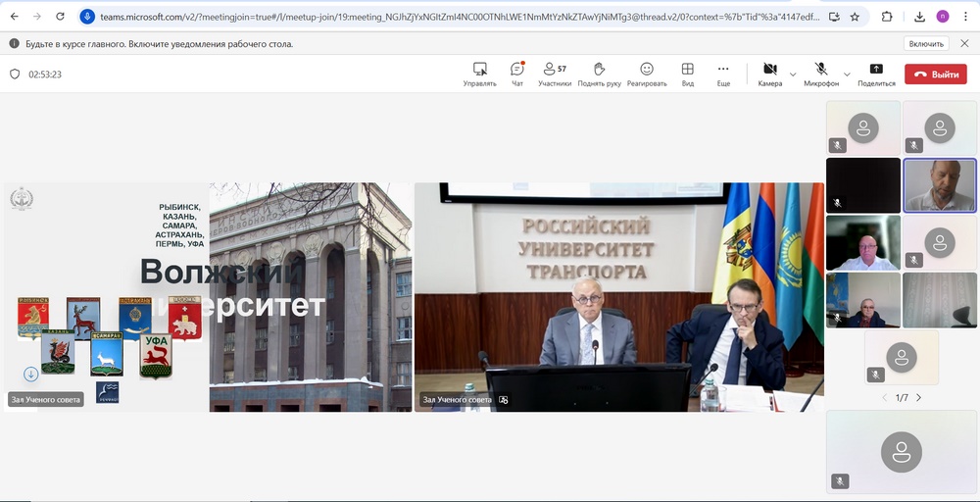The image size is (980, 502).
Task: Open the browser profile avatar
Action: 942,17
